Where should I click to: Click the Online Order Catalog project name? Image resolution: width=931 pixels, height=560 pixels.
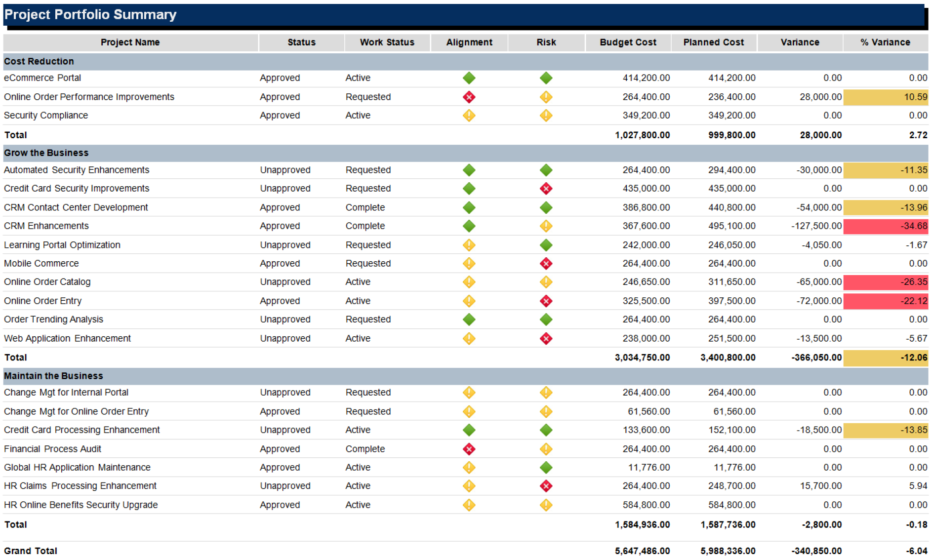click(47, 282)
